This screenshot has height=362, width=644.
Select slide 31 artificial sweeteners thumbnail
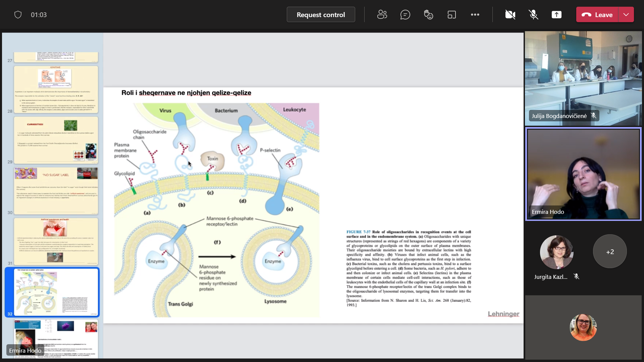tap(56, 241)
